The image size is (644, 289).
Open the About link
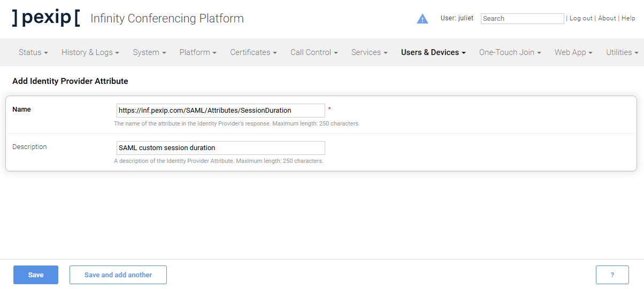pyautogui.click(x=607, y=18)
